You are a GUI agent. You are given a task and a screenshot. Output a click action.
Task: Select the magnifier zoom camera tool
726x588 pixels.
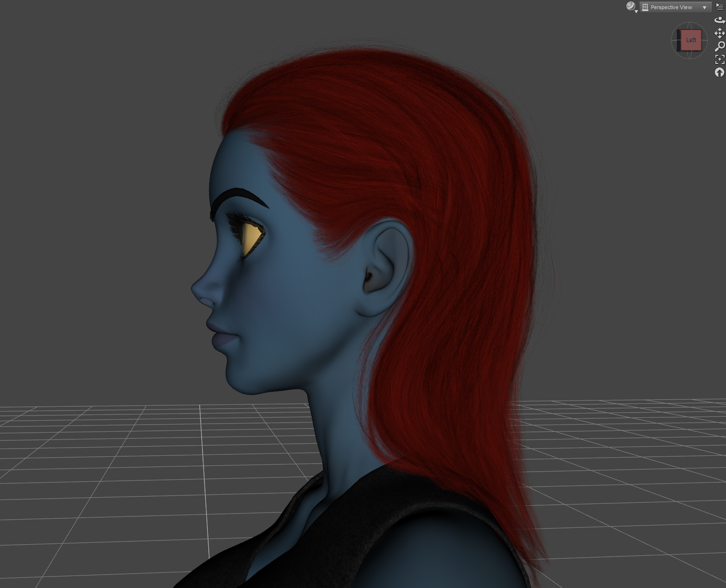click(x=720, y=46)
